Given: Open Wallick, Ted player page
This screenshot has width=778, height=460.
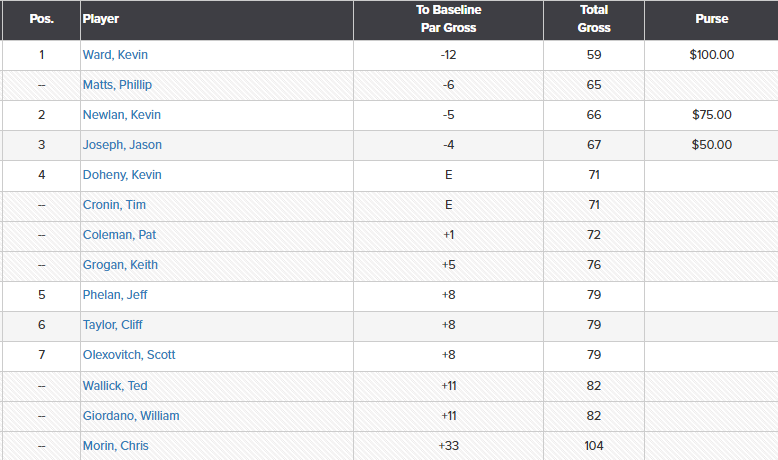Looking at the screenshot, I should click(x=115, y=386).
